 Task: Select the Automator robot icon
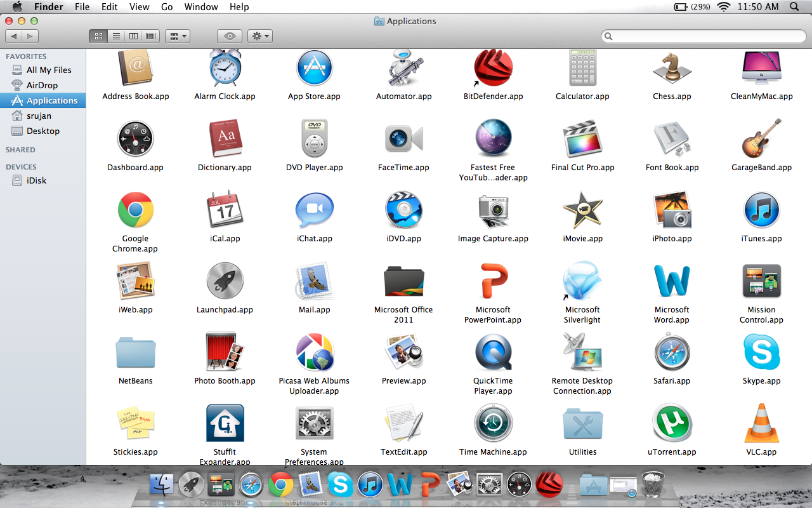[x=404, y=69]
